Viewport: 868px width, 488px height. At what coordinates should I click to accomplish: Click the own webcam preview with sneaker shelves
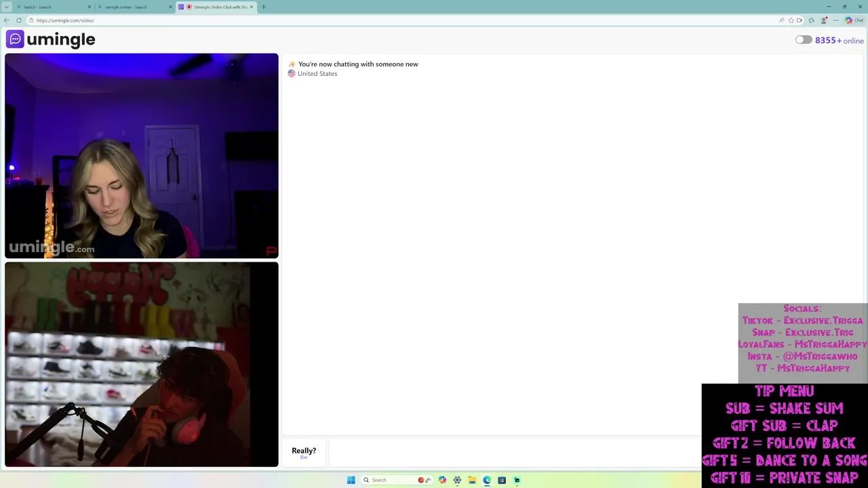coord(142,365)
